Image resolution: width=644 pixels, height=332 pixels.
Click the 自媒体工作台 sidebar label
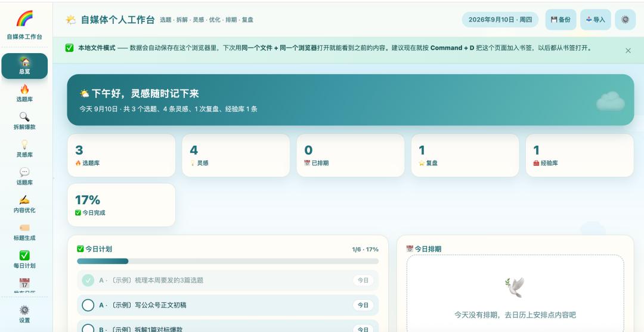tap(24, 37)
